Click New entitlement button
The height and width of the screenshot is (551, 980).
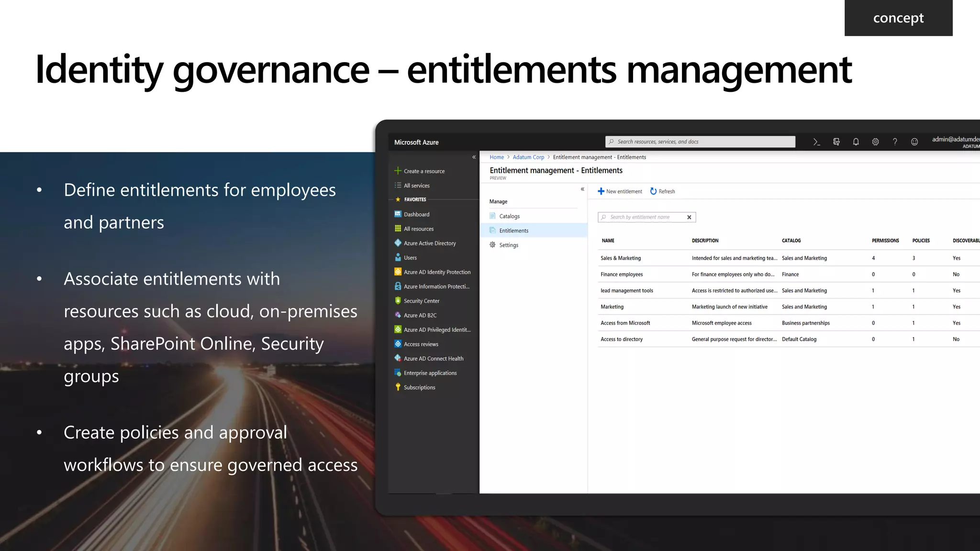point(620,191)
